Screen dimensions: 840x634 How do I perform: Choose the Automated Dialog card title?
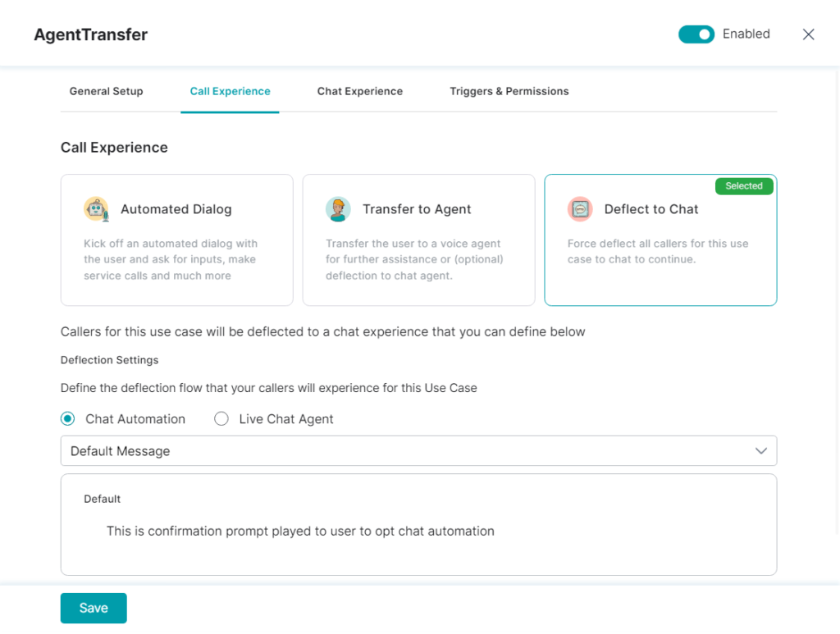coord(176,209)
